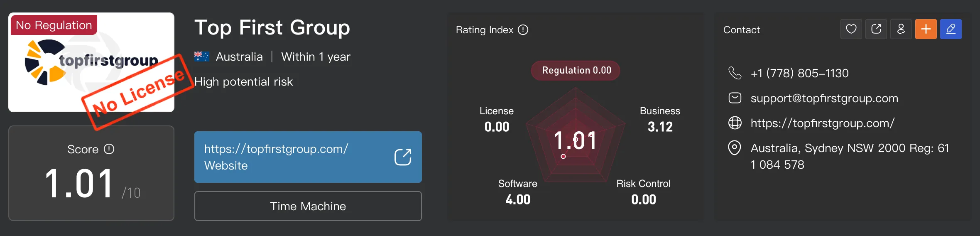Click the 1.01 radar chart center
The height and width of the screenshot is (236, 980).
[x=576, y=140]
